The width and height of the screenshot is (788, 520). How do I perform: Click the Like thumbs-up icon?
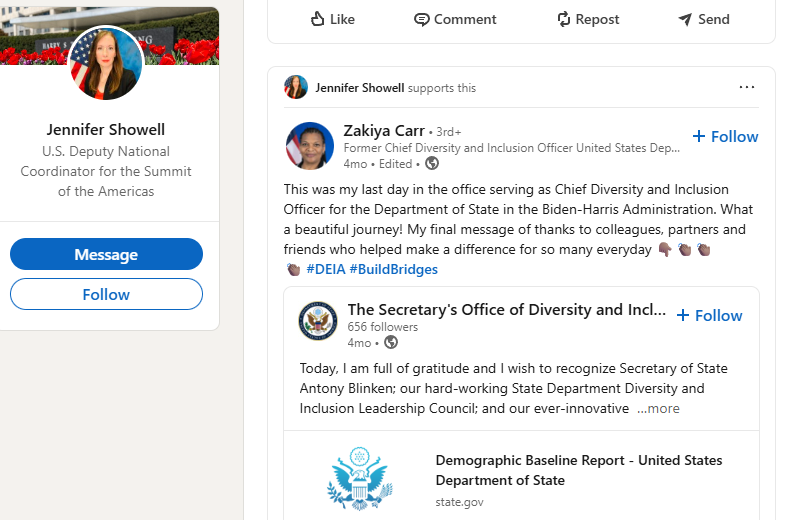pos(317,19)
